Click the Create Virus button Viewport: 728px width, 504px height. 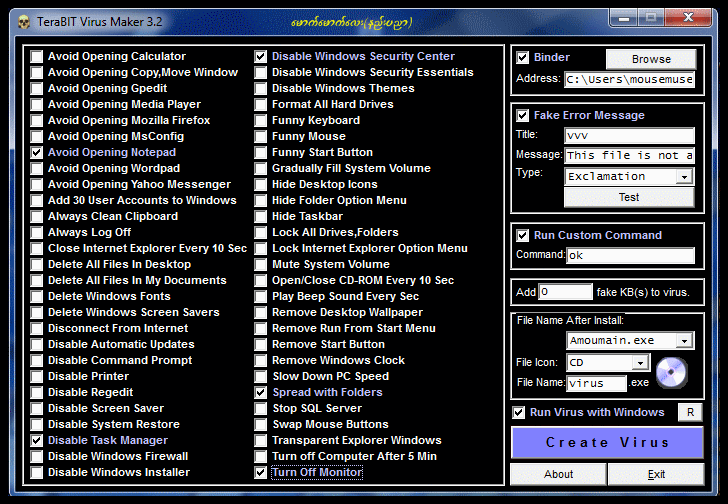(x=607, y=442)
